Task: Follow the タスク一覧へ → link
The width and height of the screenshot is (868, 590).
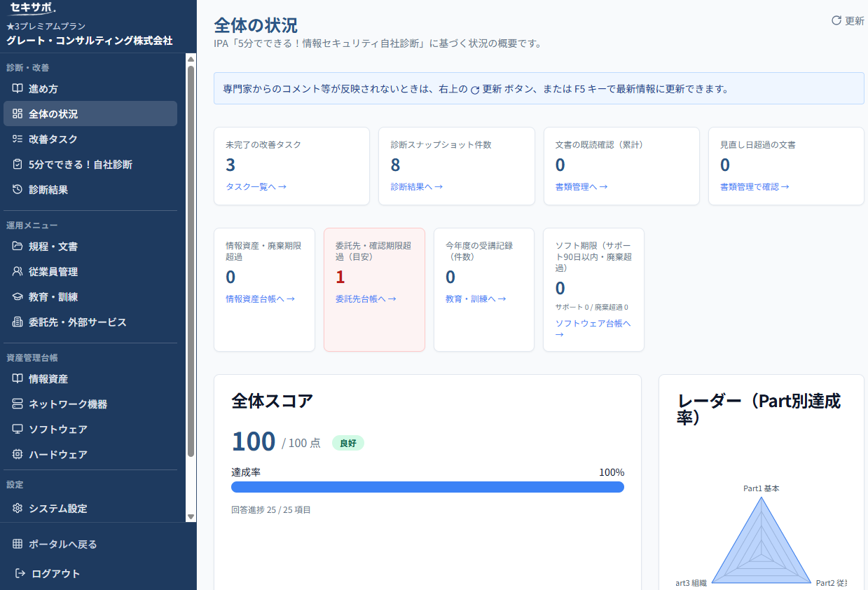Action: click(256, 187)
